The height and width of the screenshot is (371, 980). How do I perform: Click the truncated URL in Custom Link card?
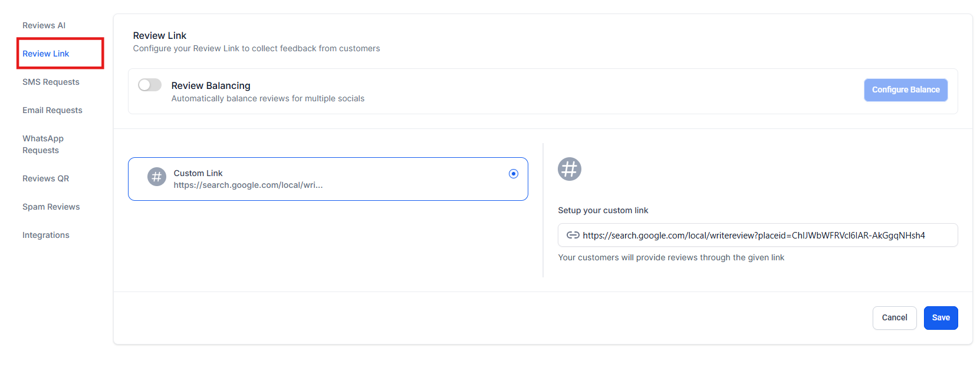pyautogui.click(x=248, y=185)
